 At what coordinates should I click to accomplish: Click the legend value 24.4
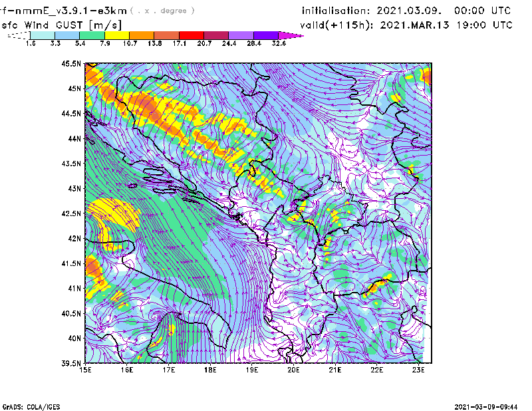point(229,43)
